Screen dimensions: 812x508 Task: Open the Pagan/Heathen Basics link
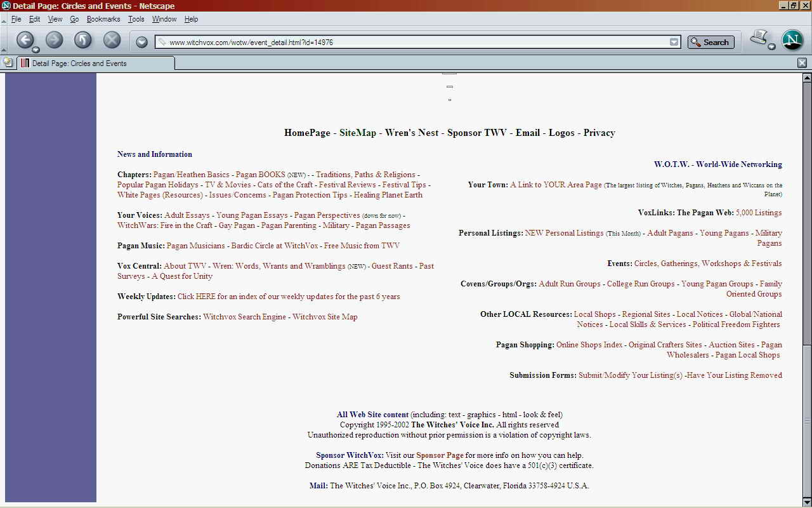pos(192,175)
